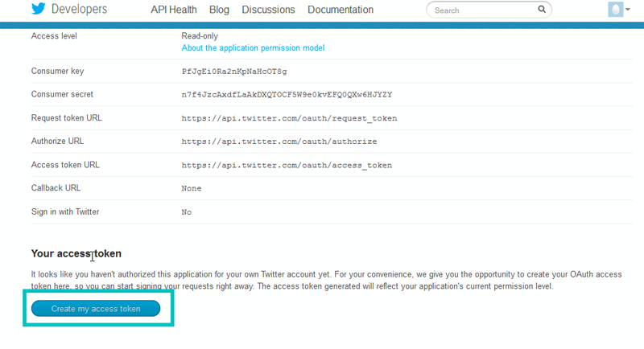The image size is (644, 349).
Task: Click the Authorize URL label
Action: click(x=57, y=141)
